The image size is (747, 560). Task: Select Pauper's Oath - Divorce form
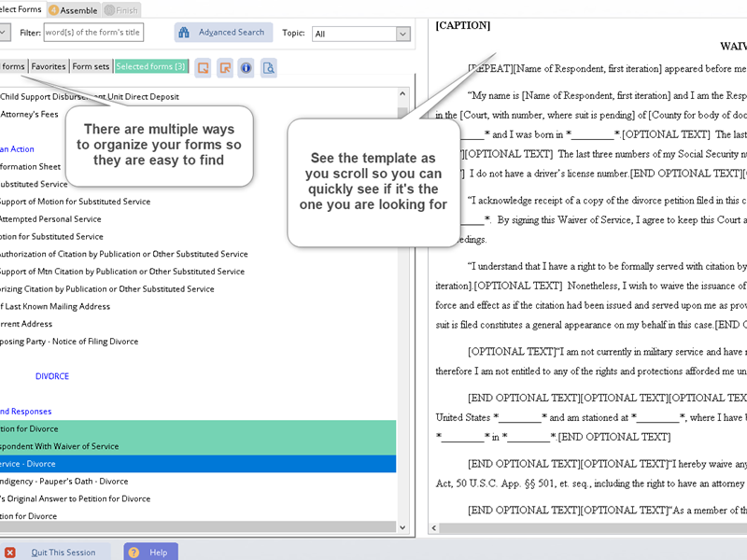[x=63, y=481]
